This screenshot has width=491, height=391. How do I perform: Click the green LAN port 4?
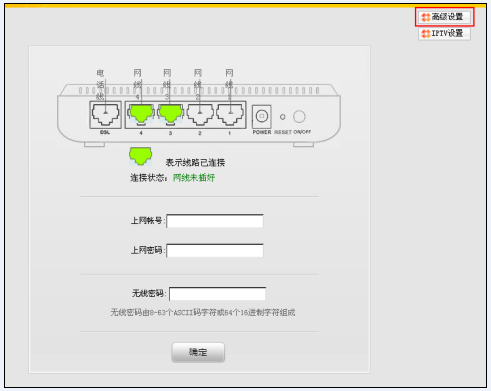coord(141,114)
